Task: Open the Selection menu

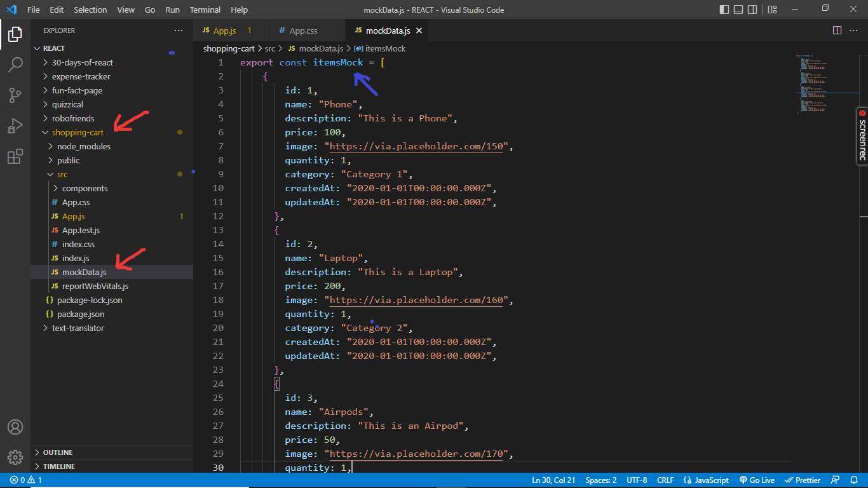Action: point(90,10)
